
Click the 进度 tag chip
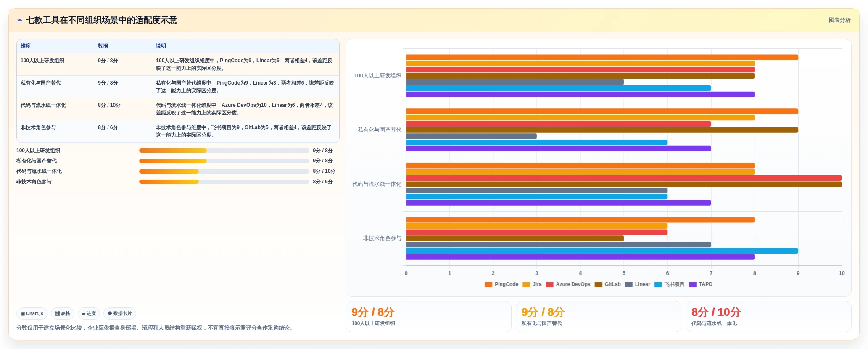[x=89, y=314]
